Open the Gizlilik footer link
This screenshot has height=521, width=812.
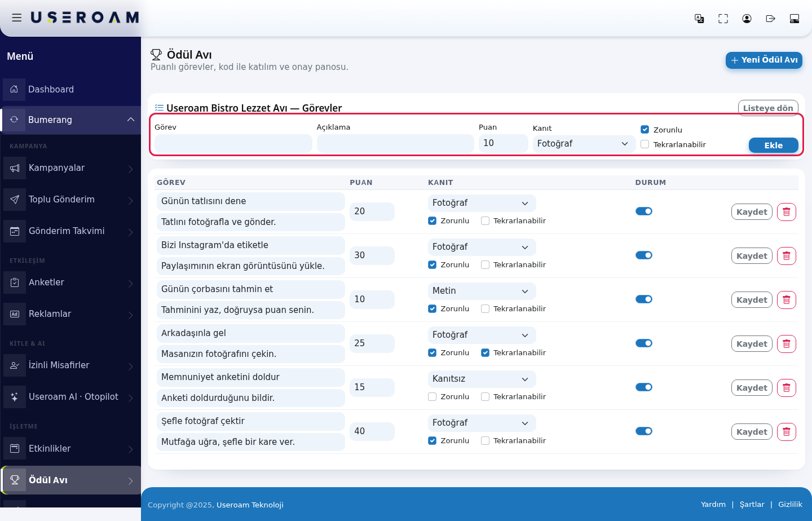790,505
